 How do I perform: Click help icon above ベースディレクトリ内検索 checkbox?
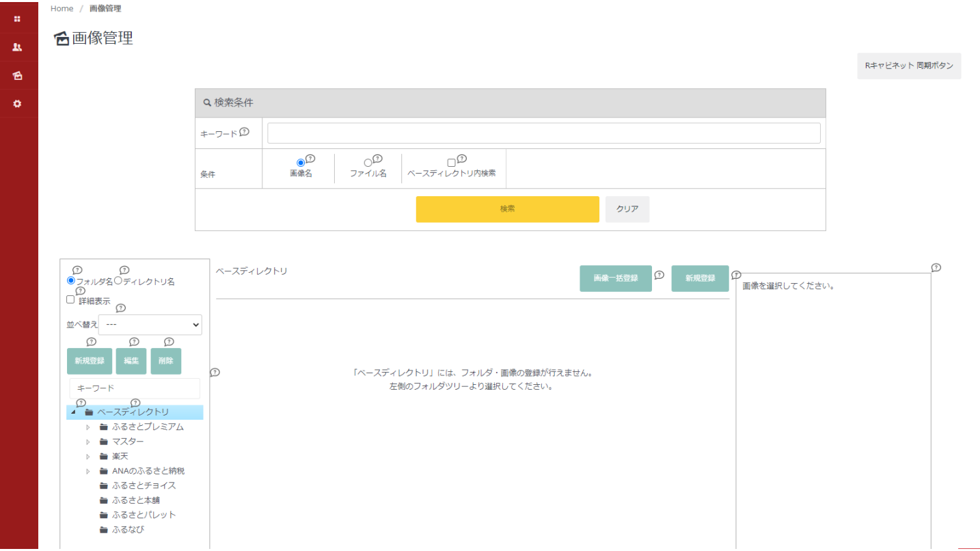point(462,159)
